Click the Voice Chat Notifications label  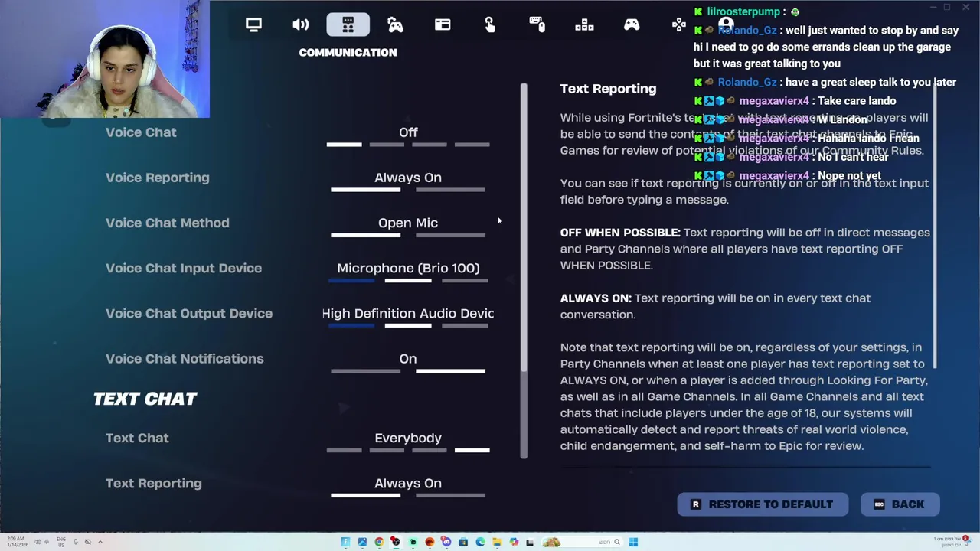185,358
